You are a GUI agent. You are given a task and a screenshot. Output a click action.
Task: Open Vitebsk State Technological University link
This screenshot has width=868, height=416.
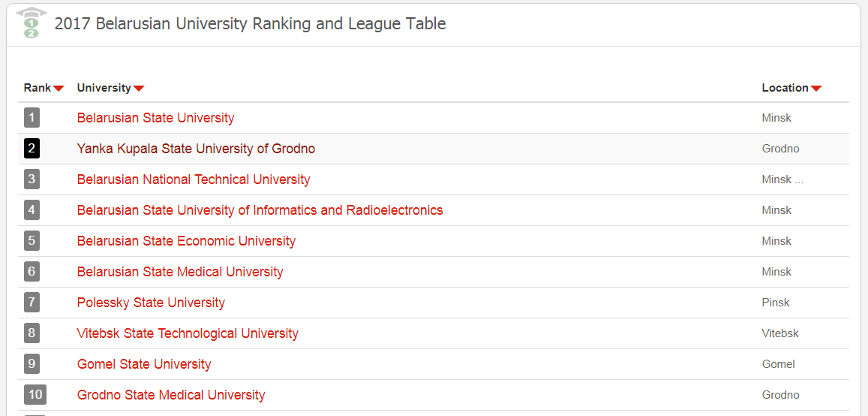click(x=188, y=333)
